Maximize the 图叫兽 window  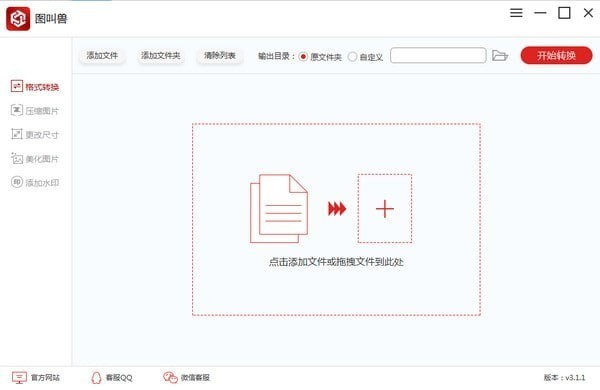click(564, 13)
